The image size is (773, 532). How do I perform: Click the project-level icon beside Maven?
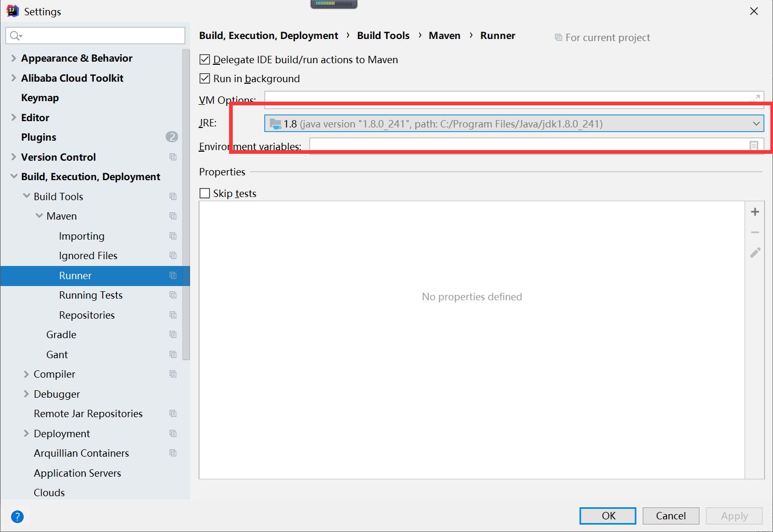coord(173,216)
